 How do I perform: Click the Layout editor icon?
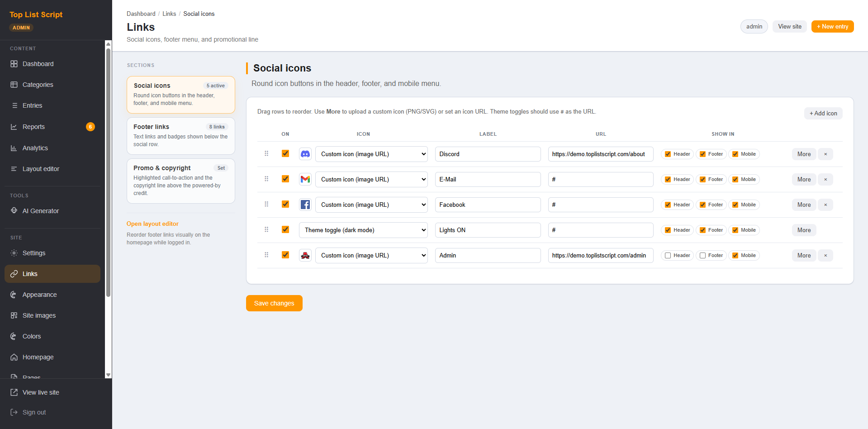pos(14,169)
